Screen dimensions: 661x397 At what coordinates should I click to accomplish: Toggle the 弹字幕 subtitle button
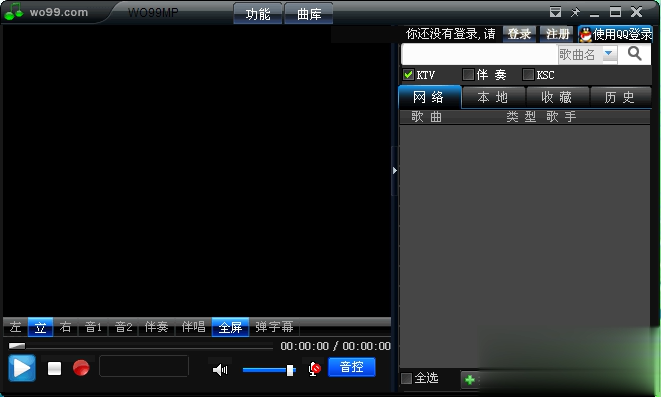(274, 327)
